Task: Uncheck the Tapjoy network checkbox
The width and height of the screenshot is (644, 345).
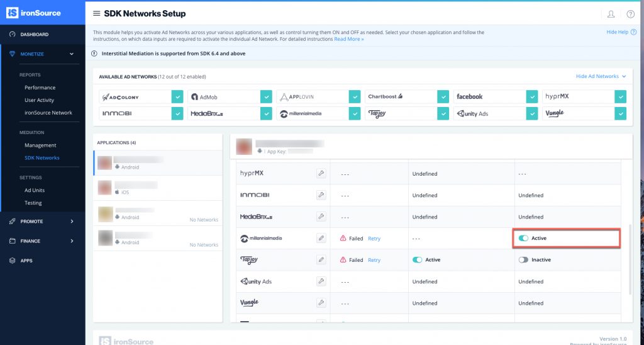Action: [x=443, y=113]
